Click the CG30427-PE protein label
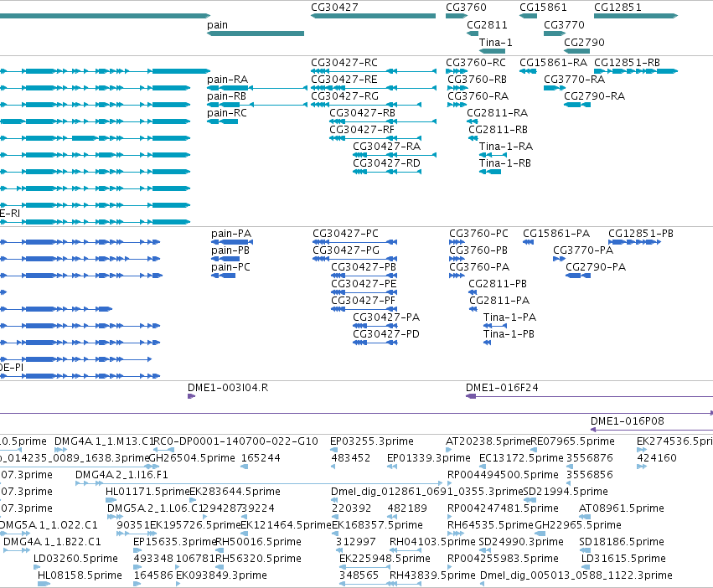The width and height of the screenshot is (713, 588). point(364,284)
